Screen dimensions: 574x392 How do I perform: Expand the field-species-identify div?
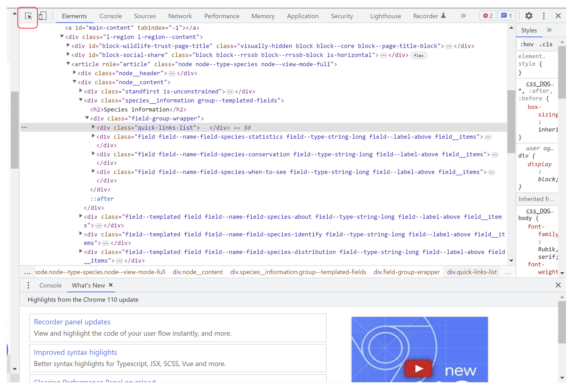[x=81, y=234]
